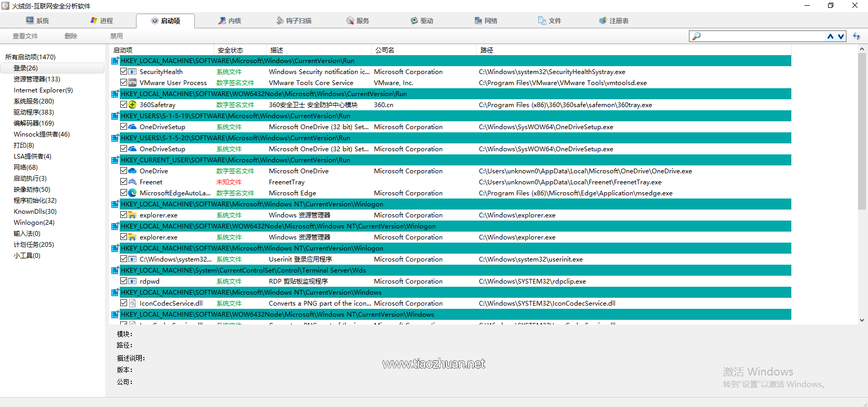Click the SecurityHealth row icon
This screenshot has height=407, width=868.
(132, 71)
